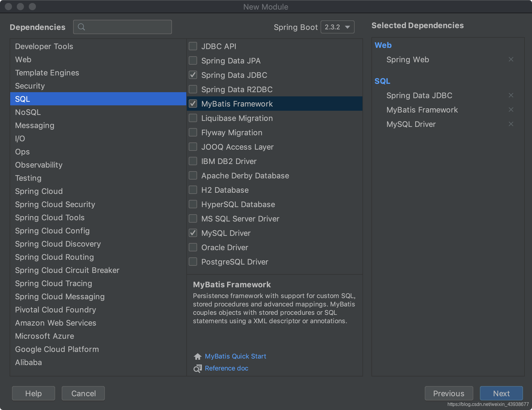
Task: Go back with Previous button
Action: tap(449, 393)
